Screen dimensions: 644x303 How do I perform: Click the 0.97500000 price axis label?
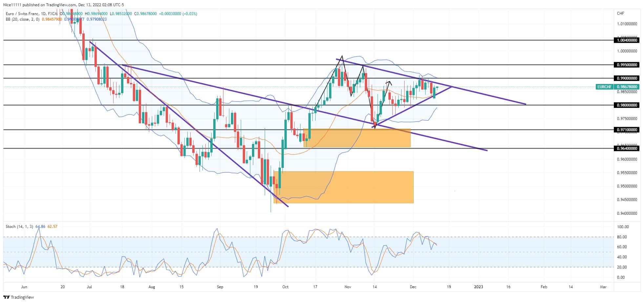pos(627,119)
